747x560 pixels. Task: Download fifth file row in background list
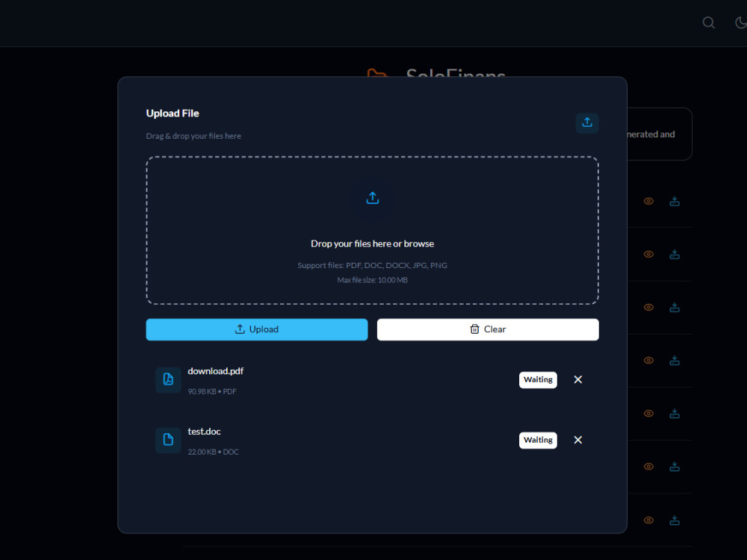click(675, 414)
